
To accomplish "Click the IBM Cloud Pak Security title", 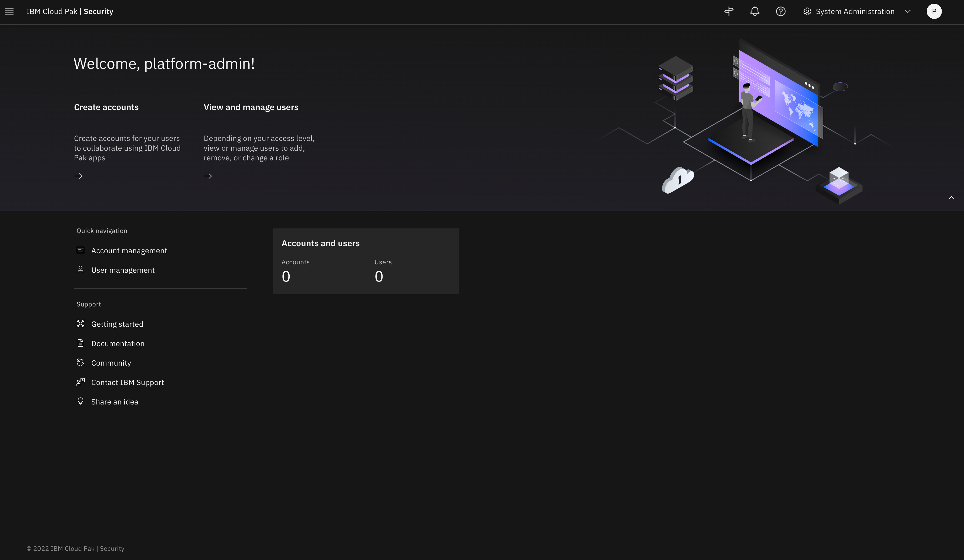I will click(x=70, y=11).
